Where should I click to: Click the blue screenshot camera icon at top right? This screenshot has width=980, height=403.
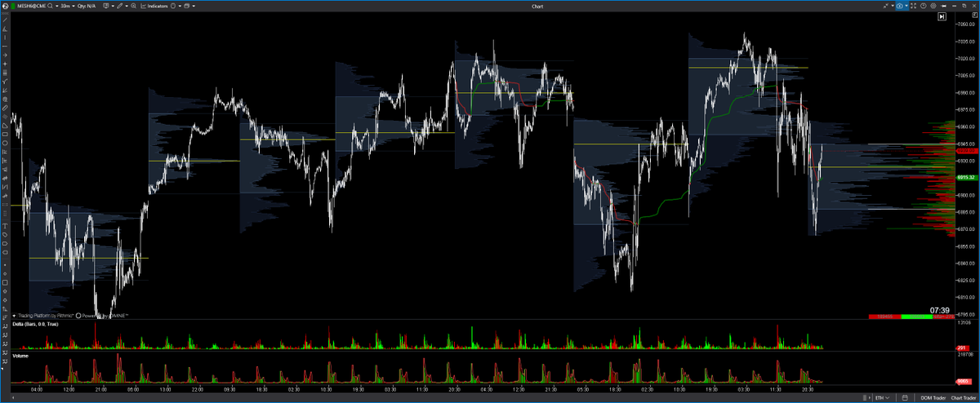901,5
